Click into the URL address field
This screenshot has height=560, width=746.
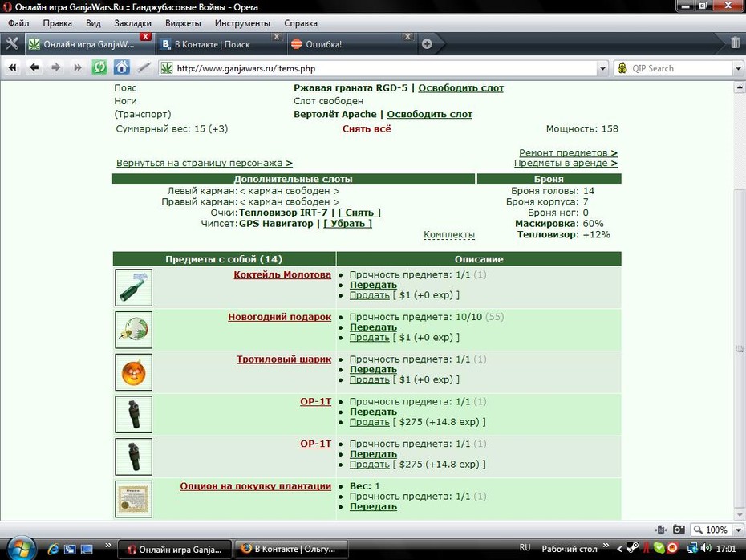point(385,68)
